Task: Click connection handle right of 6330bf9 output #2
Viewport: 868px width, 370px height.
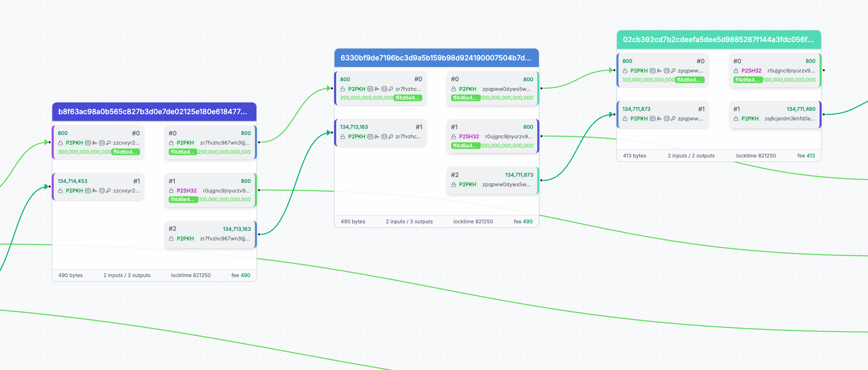Action: pos(541,180)
